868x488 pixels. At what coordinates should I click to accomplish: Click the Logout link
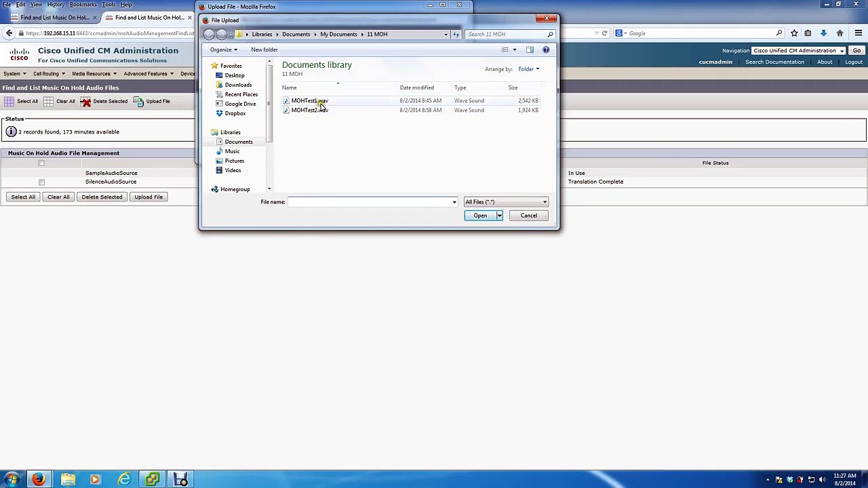tap(854, 62)
